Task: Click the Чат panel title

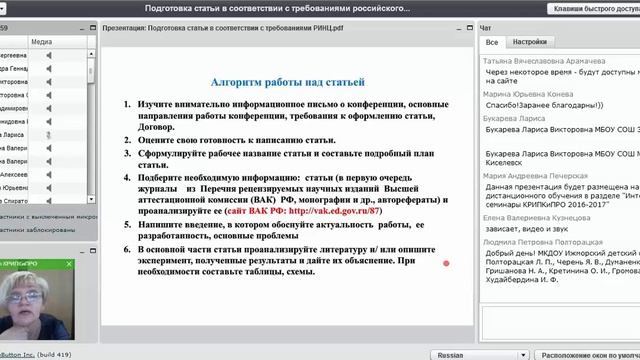Action: click(x=485, y=28)
